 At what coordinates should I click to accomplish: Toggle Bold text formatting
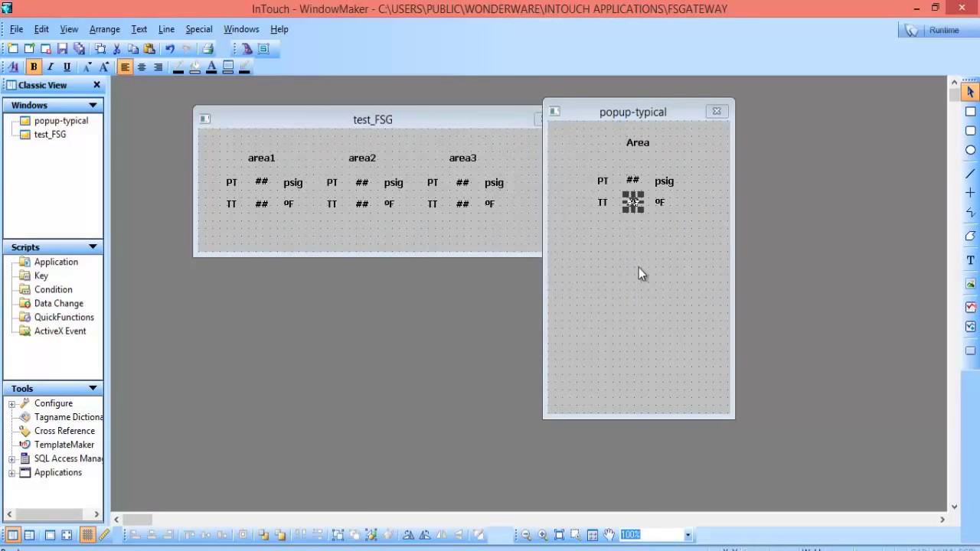pyautogui.click(x=33, y=67)
